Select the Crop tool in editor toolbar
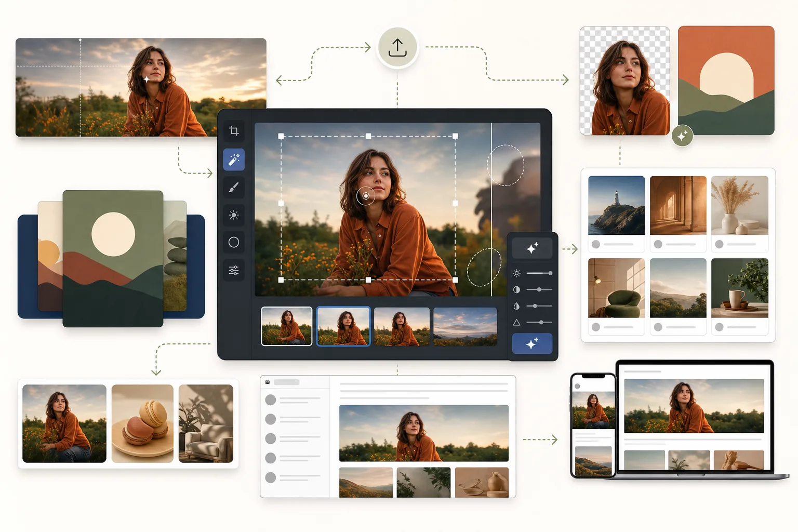 (234, 131)
